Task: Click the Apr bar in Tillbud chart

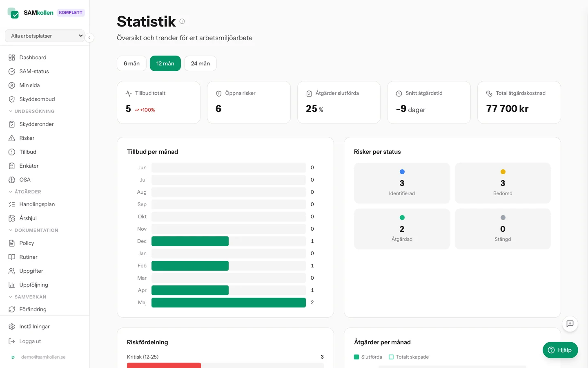Action: [190, 290]
